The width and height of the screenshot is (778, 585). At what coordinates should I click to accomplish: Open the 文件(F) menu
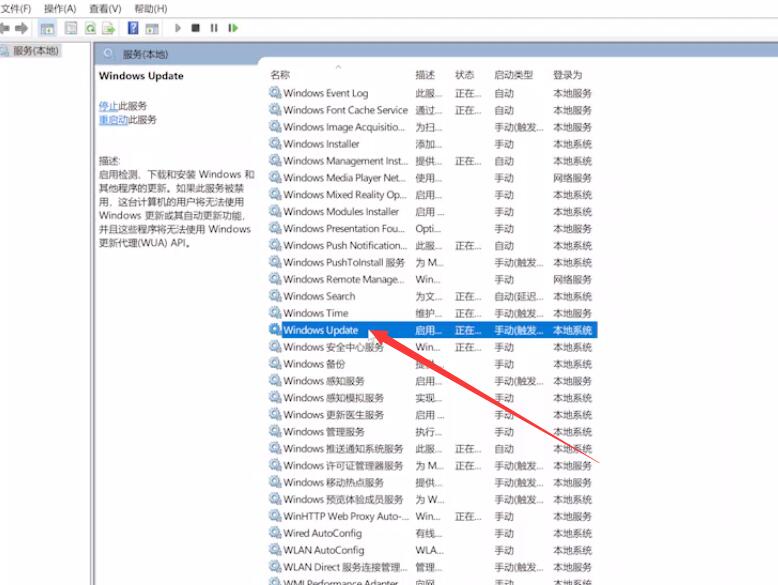16,9
